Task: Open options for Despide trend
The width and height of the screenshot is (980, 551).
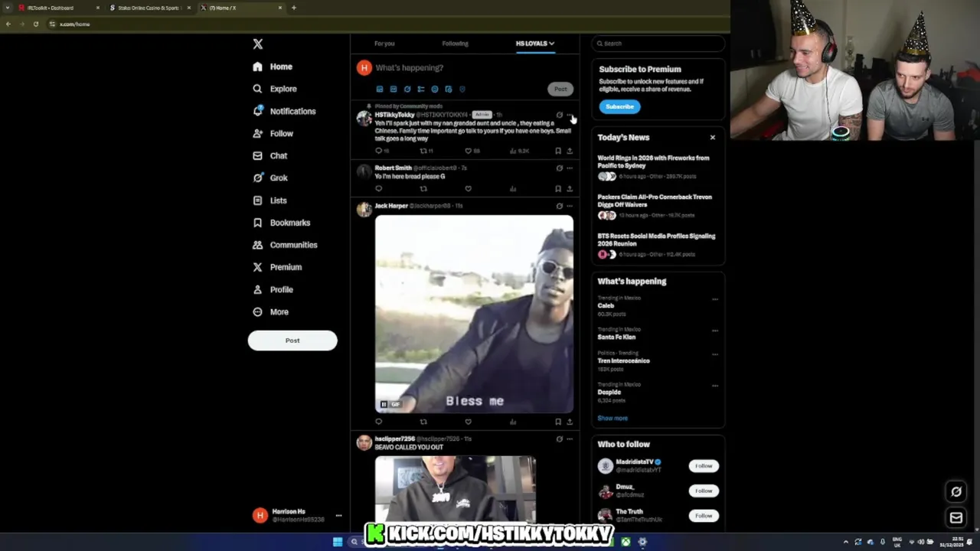Action: coord(715,386)
